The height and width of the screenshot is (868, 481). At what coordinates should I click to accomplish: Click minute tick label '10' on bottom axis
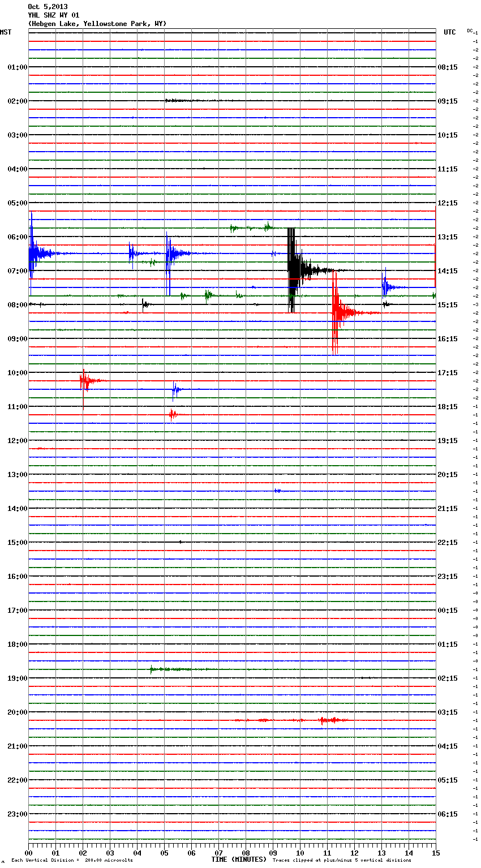300,853
